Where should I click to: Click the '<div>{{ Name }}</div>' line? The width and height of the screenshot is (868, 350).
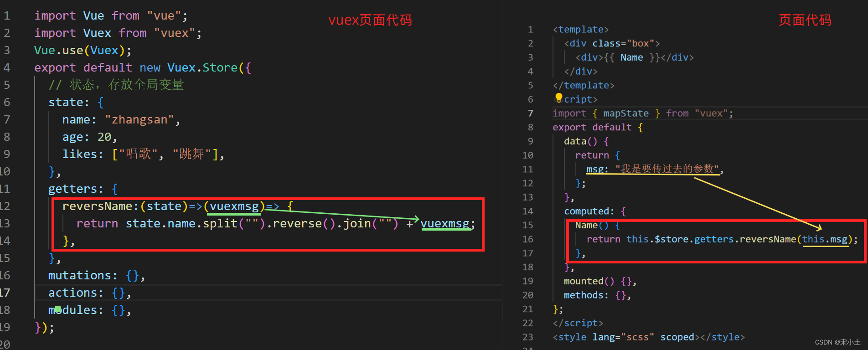635,57
